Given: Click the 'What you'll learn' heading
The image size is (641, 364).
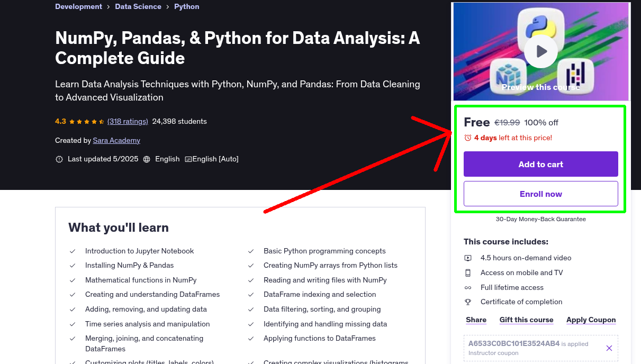Looking at the screenshot, I should coord(119,228).
